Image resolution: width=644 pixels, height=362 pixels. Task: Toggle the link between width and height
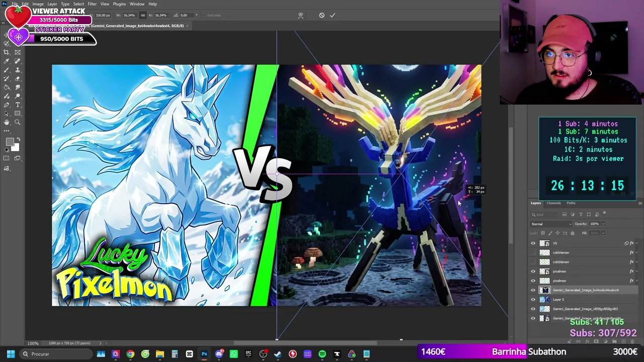143,15
